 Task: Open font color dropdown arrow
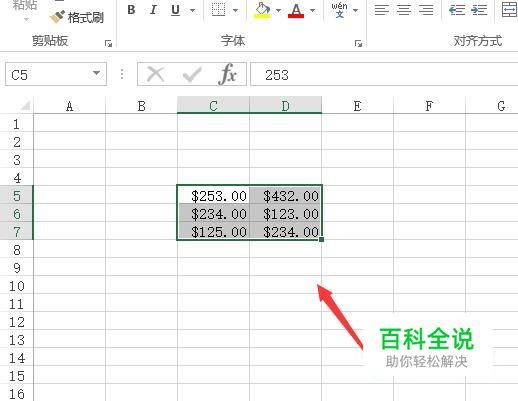[312, 10]
